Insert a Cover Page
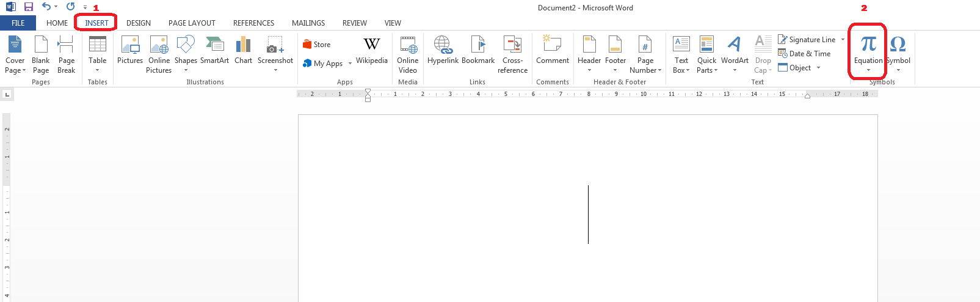Screen dimensions: 980x302 pyautogui.click(x=15, y=54)
